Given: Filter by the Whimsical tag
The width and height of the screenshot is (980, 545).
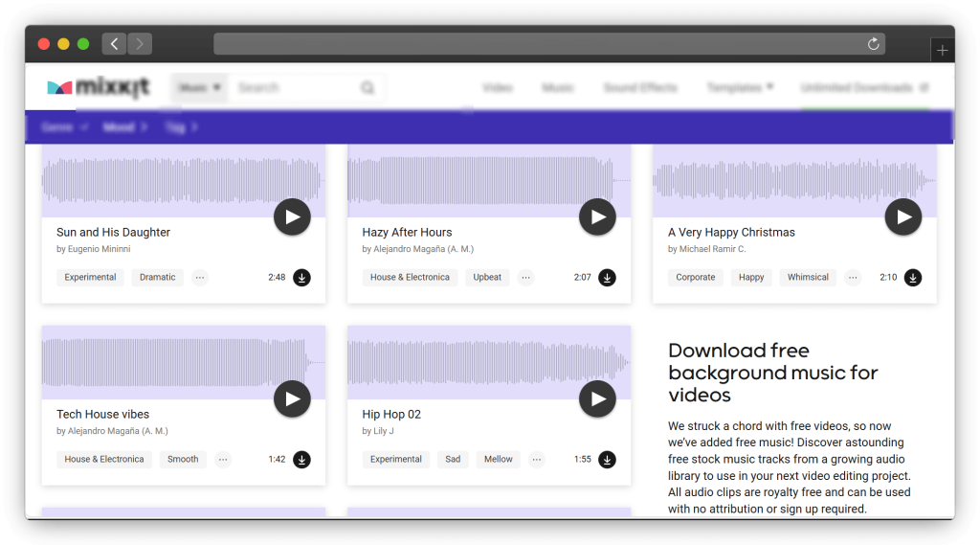Looking at the screenshot, I should (808, 278).
